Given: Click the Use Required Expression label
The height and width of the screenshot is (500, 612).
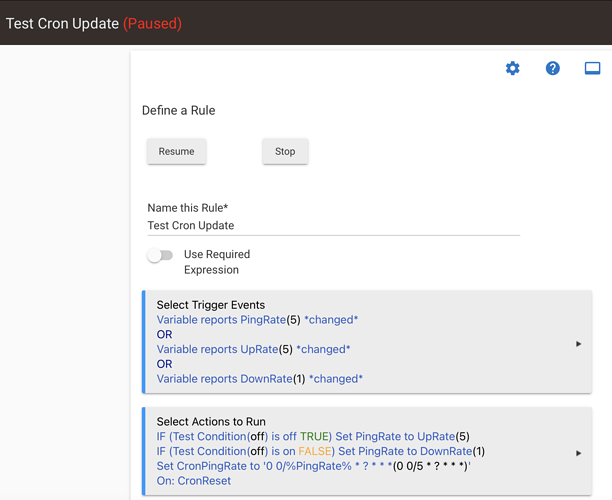Looking at the screenshot, I should [216, 262].
